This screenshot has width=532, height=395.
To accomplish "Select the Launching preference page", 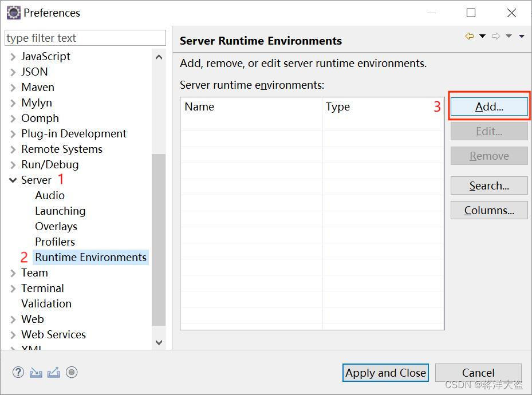I will pyautogui.click(x=60, y=211).
